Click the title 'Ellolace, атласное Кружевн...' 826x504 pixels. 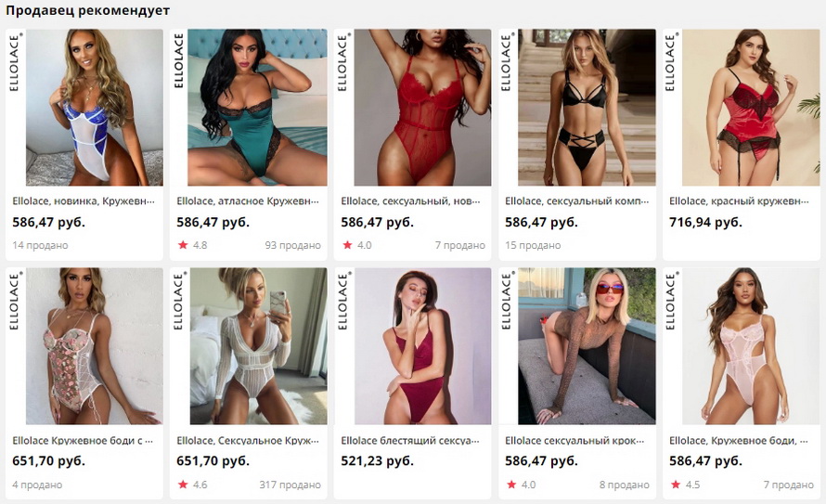[x=248, y=201]
